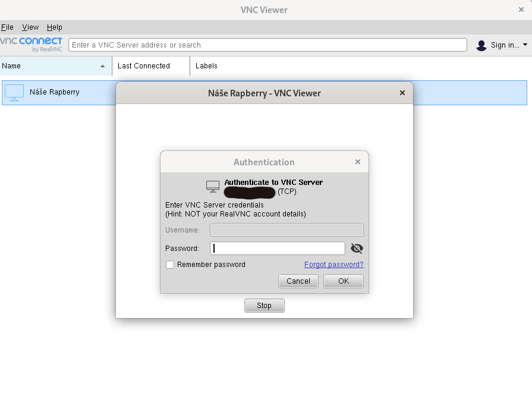The image size is (532, 399).
Task: Click the VNC Connect by RealVNC logo
Action: [x=32, y=45]
